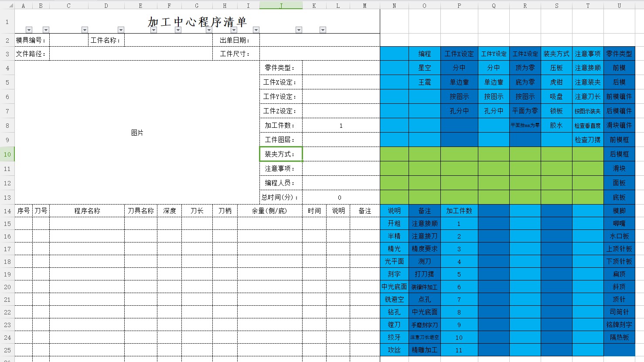Select the 开粗 cell
644x362 pixels.
tap(394, 223)
